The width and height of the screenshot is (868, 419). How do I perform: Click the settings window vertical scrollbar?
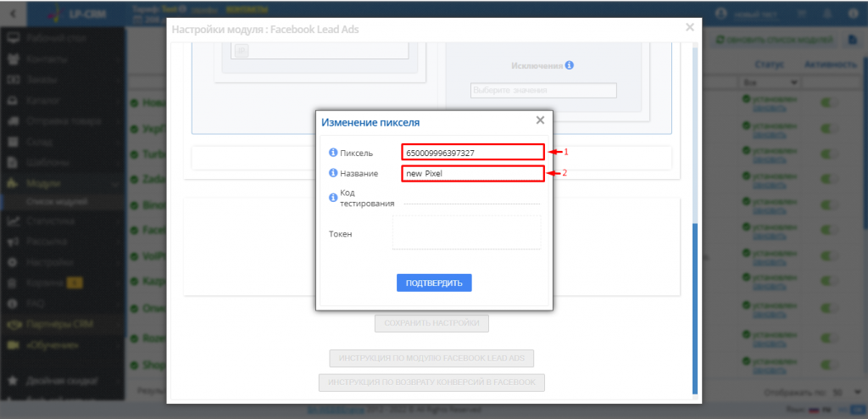click(695, 310)
